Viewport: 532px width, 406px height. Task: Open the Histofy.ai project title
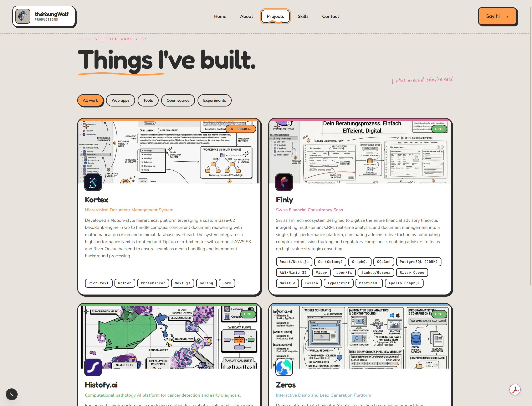[x=101, y=385]
